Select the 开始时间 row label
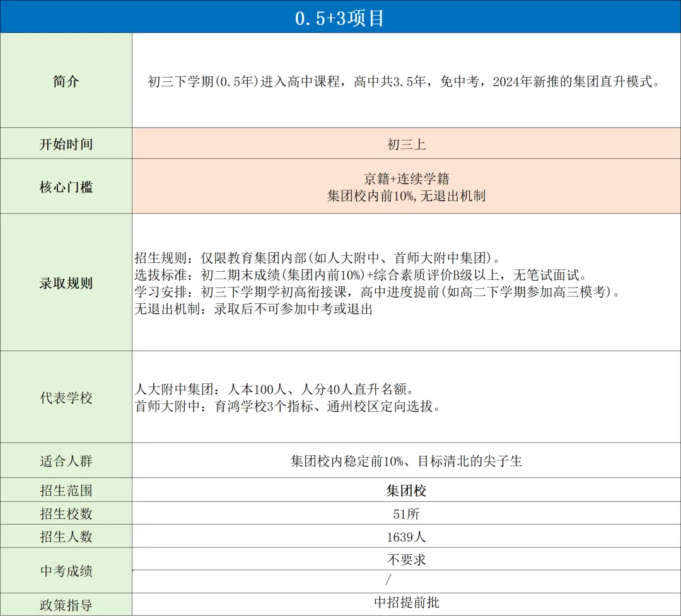The image size is (681, 616). coord(65,144)
